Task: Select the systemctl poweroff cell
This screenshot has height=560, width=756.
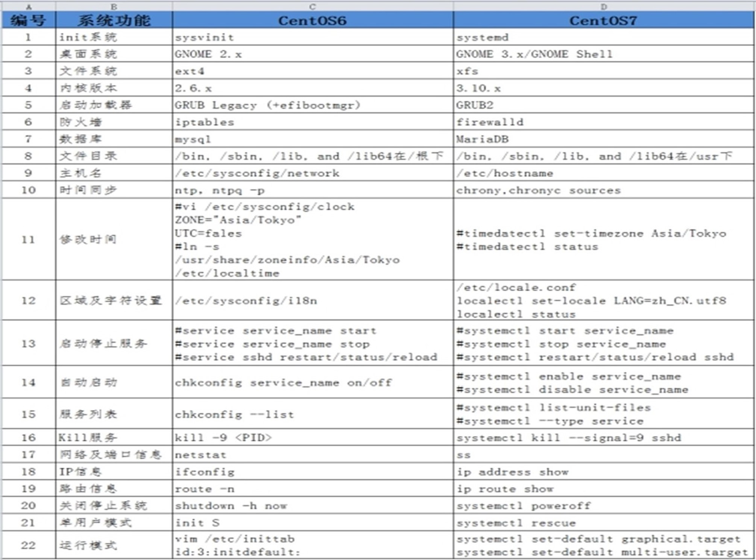Action: coord(604,505)
